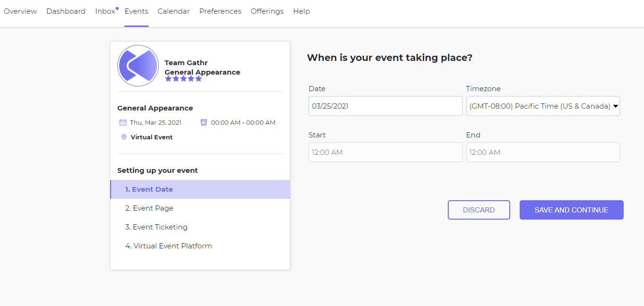Open the Overview tab

coord(20,11)
